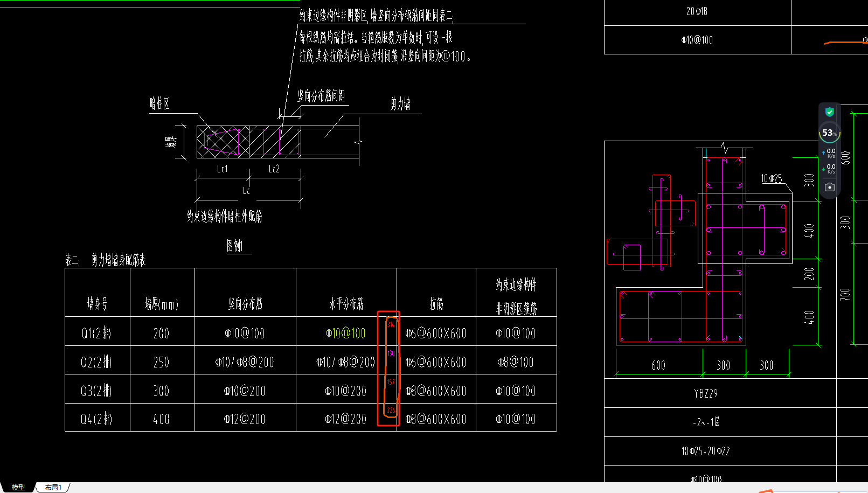
Task: Select the 拉筋 column header
Action: point(436,304)
